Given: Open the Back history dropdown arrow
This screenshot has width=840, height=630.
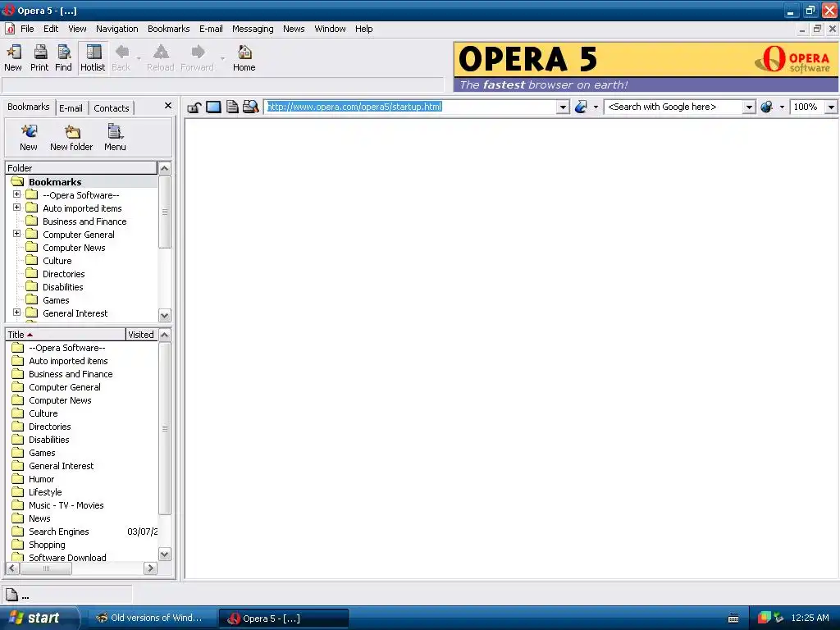Looking at the screenshot, I should coord(139,58).
